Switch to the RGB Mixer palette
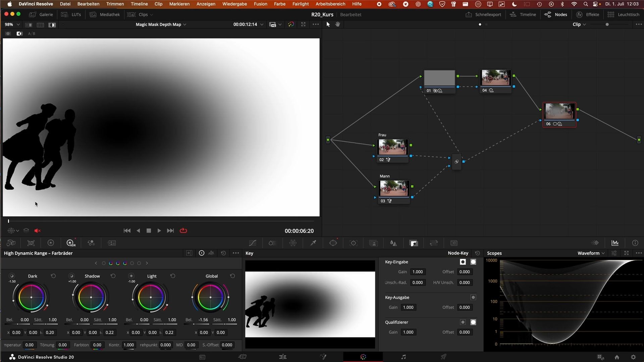Screen dimensions: 644x362 click(x=91, y=243)
